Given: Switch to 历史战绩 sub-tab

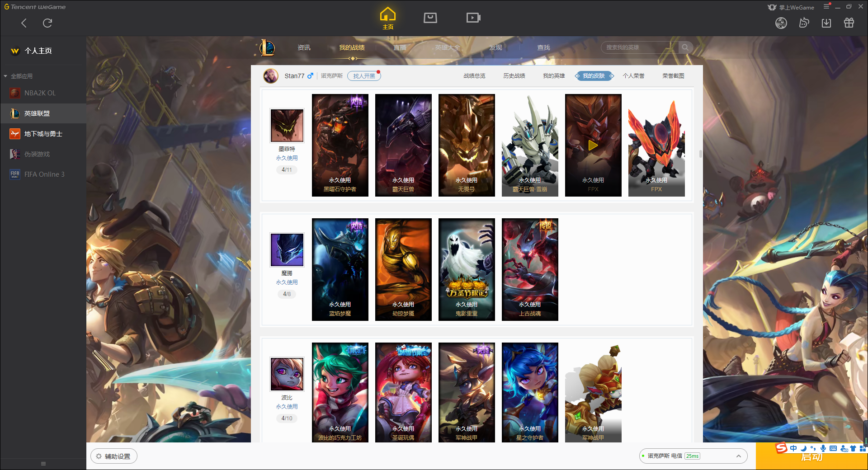Looking at the screenshot, I should [x=514, y=76].
